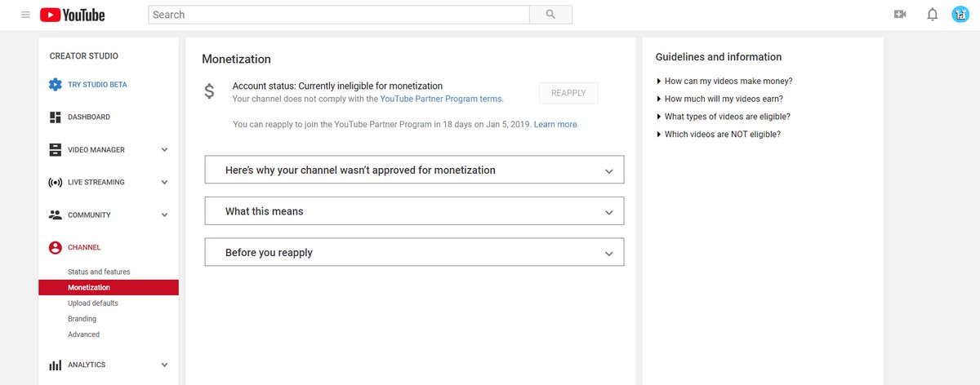Expand the Live Streaming section chevron

pyautogui.click(x=164, y=183)
